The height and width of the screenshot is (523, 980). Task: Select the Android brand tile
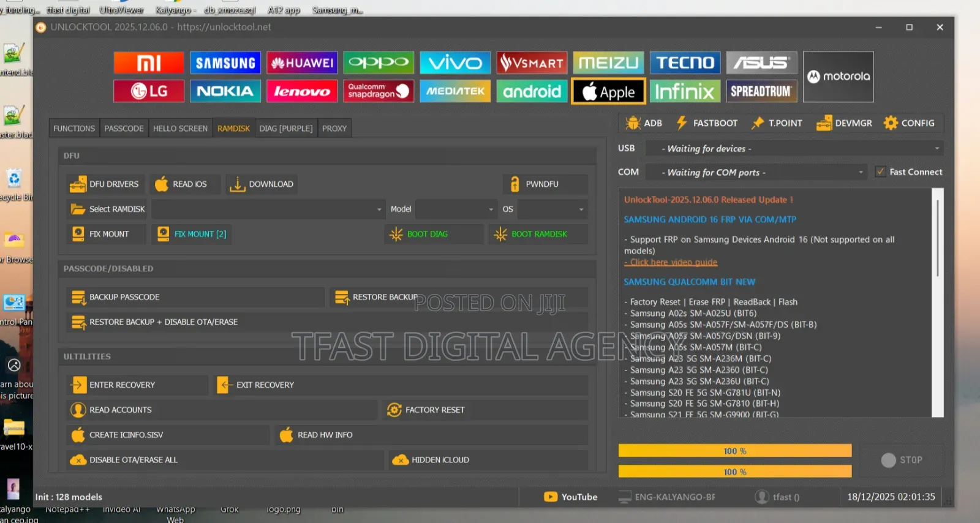532,91
